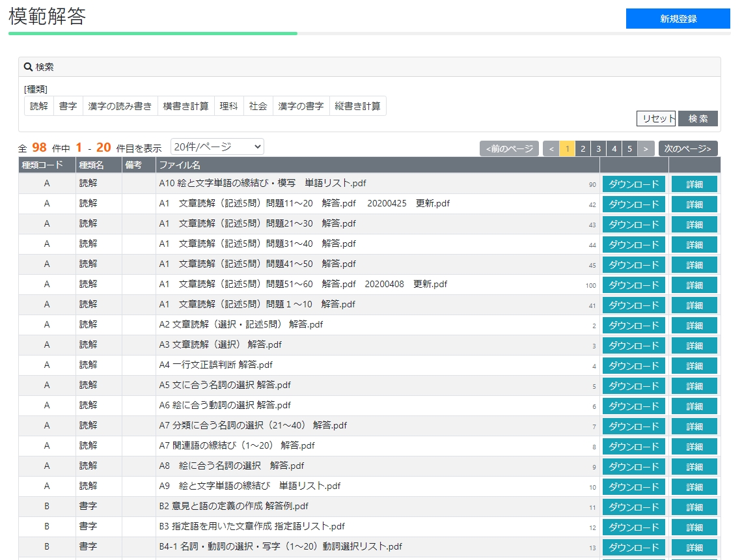Click the 次のページ> button
The image size is (742, 560).
[687, 148]
